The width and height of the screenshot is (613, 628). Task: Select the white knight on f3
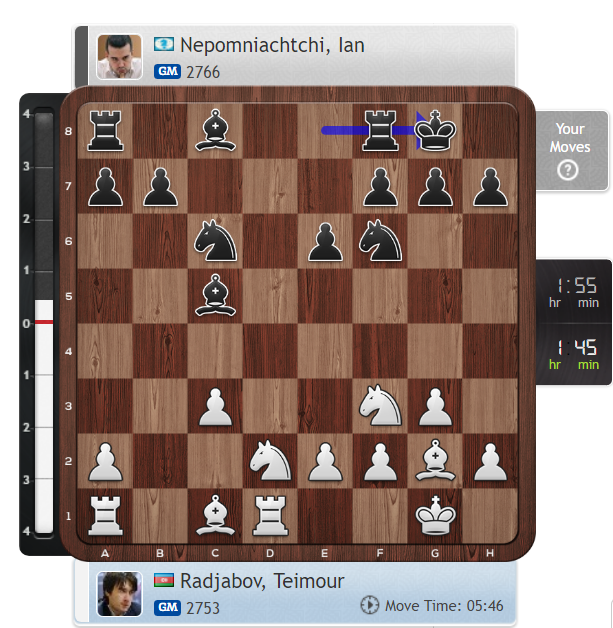(380, 405)
